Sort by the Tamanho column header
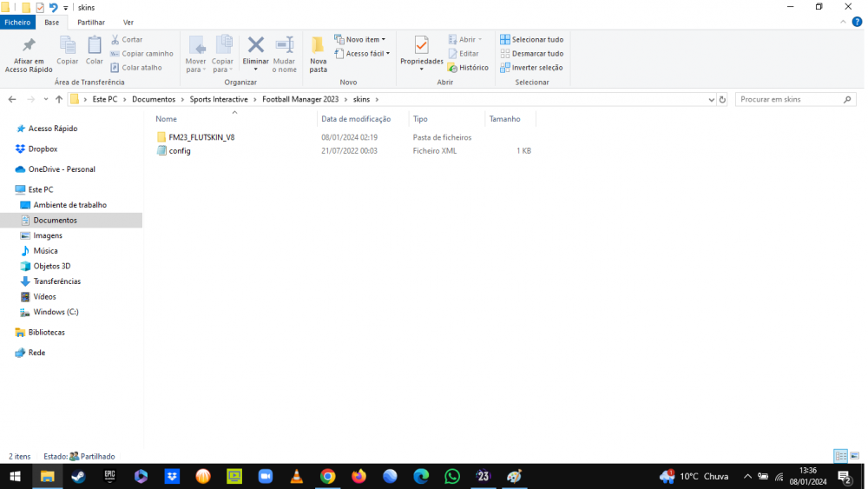The width and height of the screenshot is (868, 489). (504, 119)
